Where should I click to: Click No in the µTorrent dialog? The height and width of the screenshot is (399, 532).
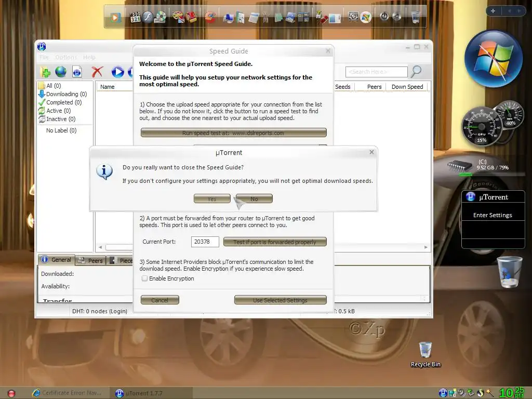pyautogui.click(x=254, y=199)
